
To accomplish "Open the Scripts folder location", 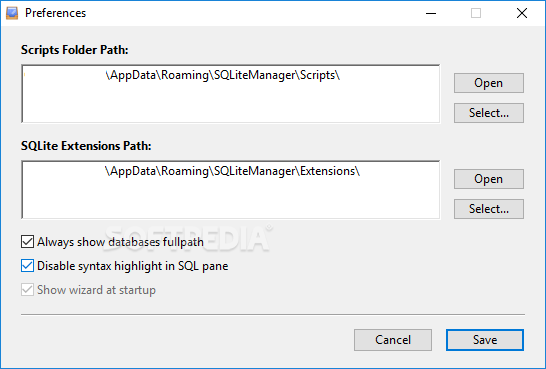I will click(489, 83).
